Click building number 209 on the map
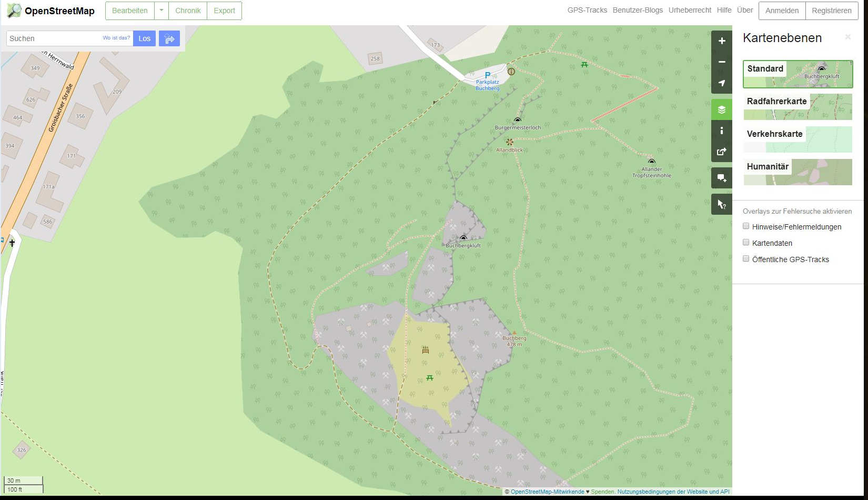The height and width of the screenshot is (500, 868). click(117, 92)
